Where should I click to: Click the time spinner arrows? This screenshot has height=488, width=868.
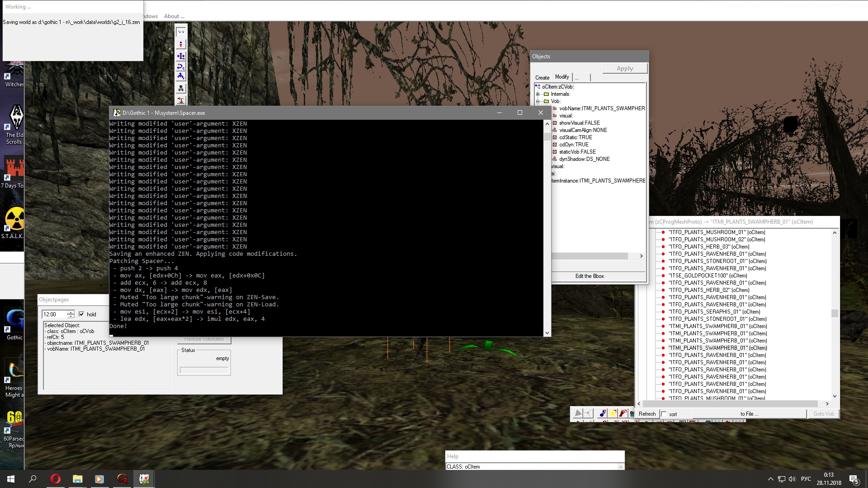(x=71, y=314)
